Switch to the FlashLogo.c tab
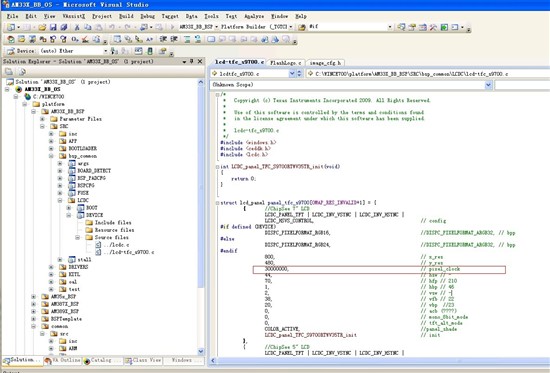This screenshot has width=550, height=373. coord(286,63)
